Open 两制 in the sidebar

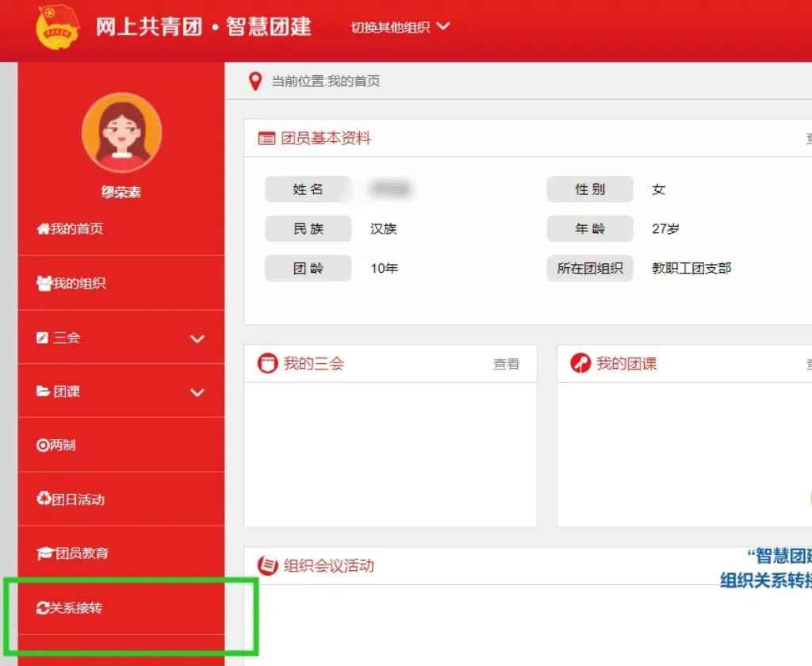tap(121, 446)
